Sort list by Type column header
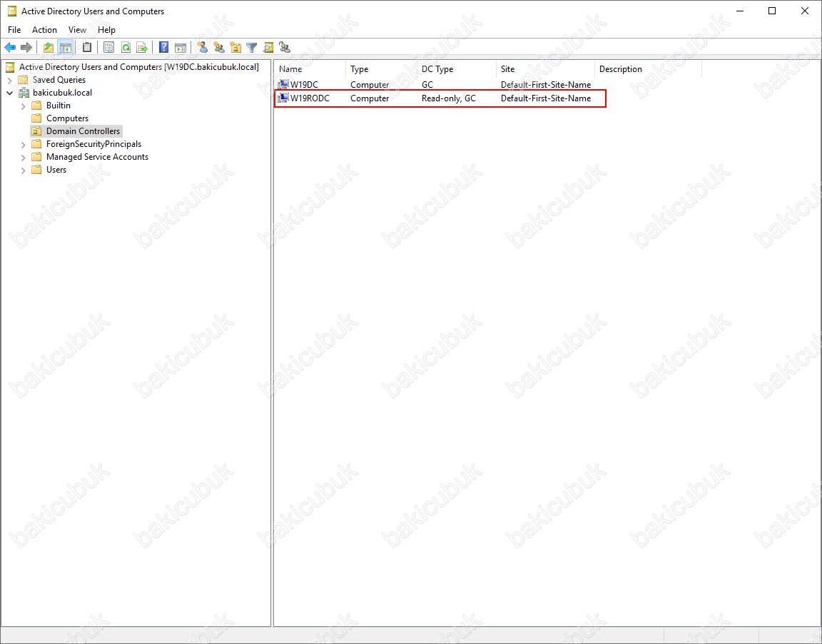 point(381,69)
